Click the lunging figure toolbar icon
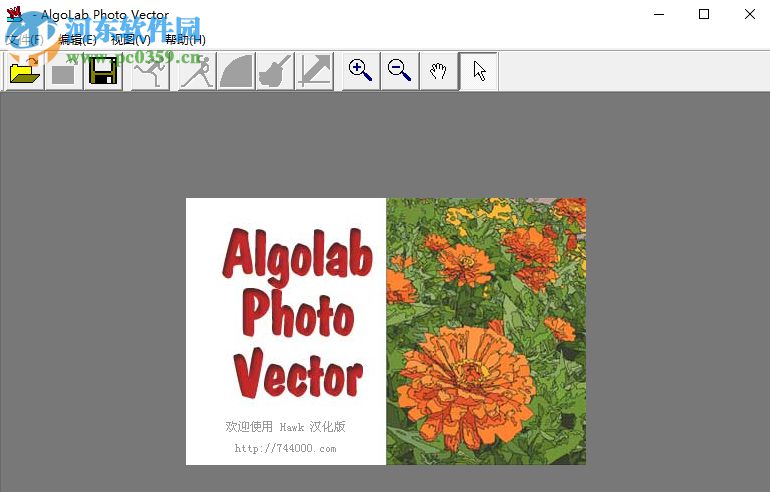This screenshot has height=492, width=770. (197, 72)
